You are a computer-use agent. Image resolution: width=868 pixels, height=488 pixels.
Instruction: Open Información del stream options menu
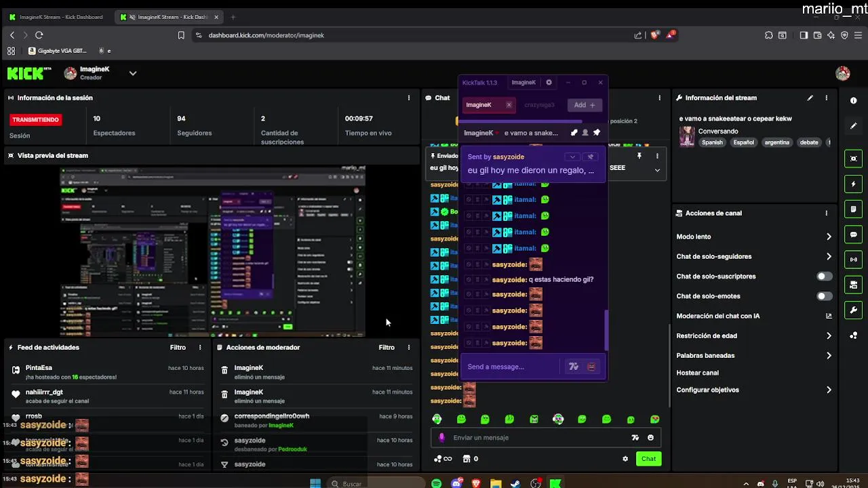pyautogui.click(x=826, y=98)
